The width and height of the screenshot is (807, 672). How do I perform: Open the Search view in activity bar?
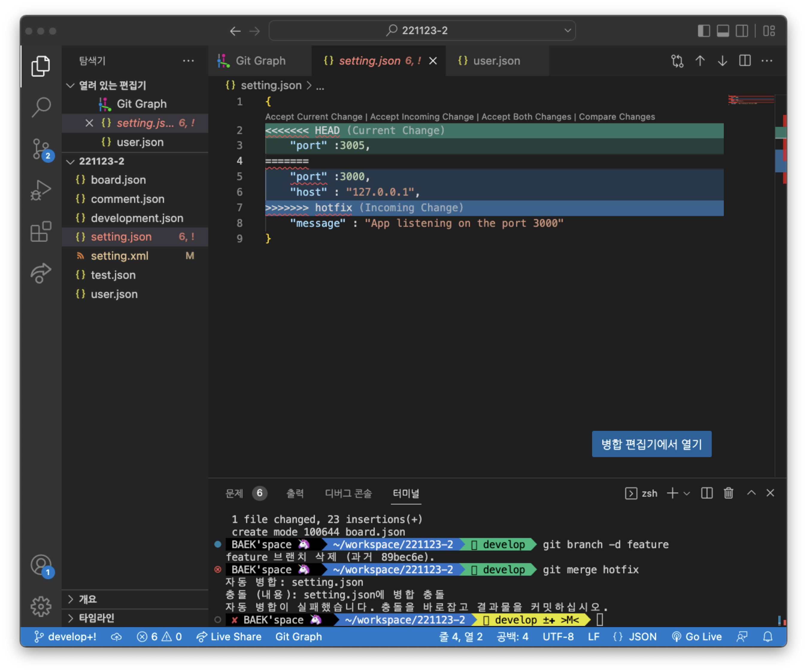pos(41,107)
